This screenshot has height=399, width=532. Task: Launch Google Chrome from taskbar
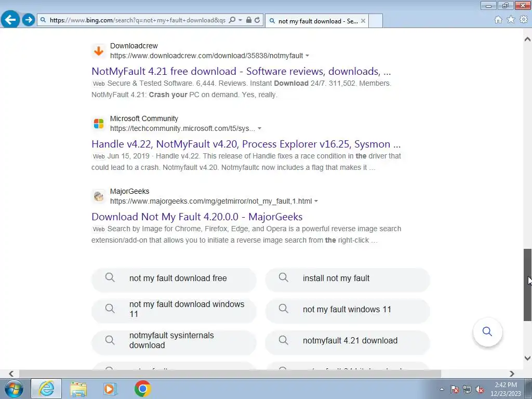[x=142, y=389]
